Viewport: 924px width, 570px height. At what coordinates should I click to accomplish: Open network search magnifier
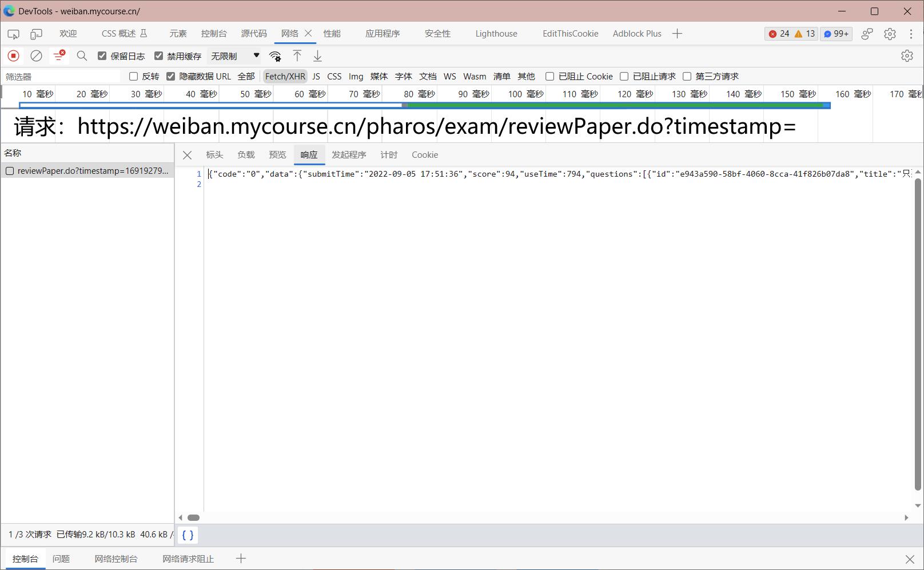[82, 55]
